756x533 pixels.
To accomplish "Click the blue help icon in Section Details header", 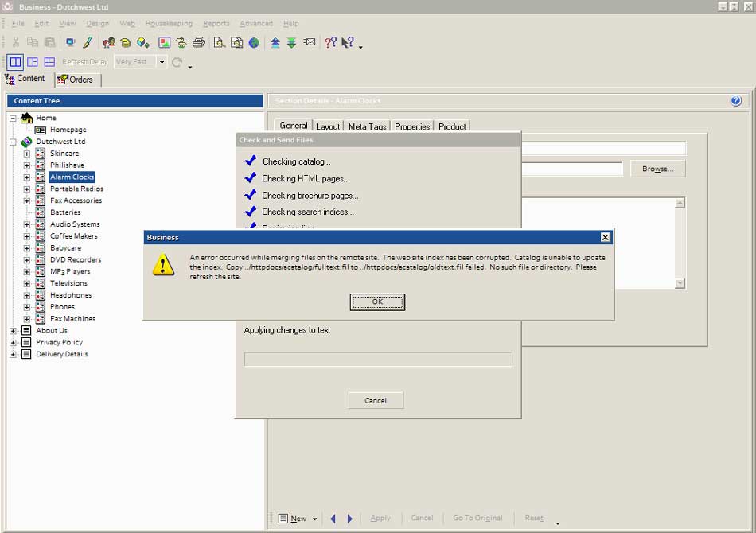I will click(x=735, y=101).
